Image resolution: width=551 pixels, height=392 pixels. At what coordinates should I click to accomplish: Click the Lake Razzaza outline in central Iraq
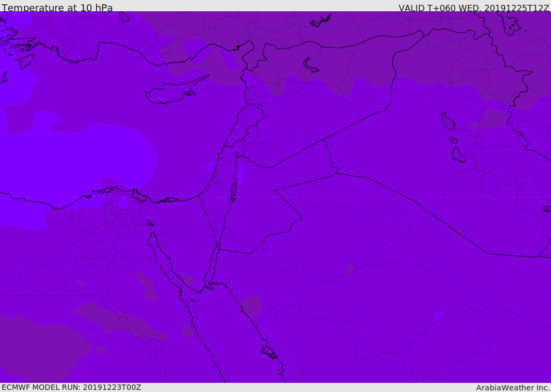pyautogui.click(x=458, y=154)
